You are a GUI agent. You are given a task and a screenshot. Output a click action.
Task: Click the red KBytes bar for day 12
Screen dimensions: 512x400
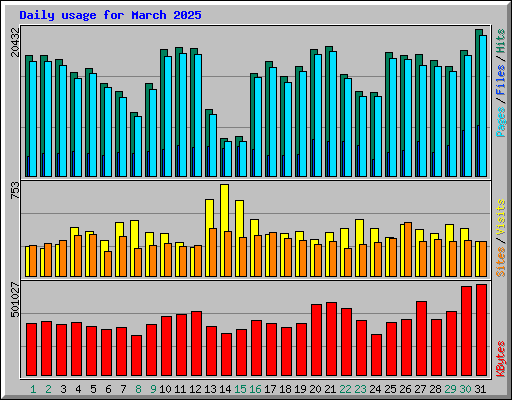click(x=196, y=344)
